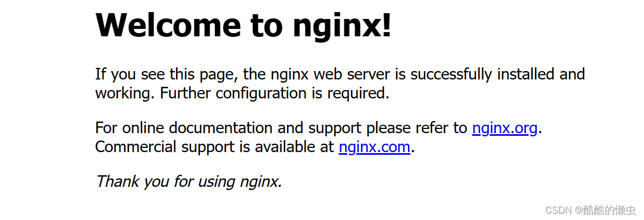Click the "Welcome to nginx!" heading
The image size is (644, 220).
click(244, 25)
